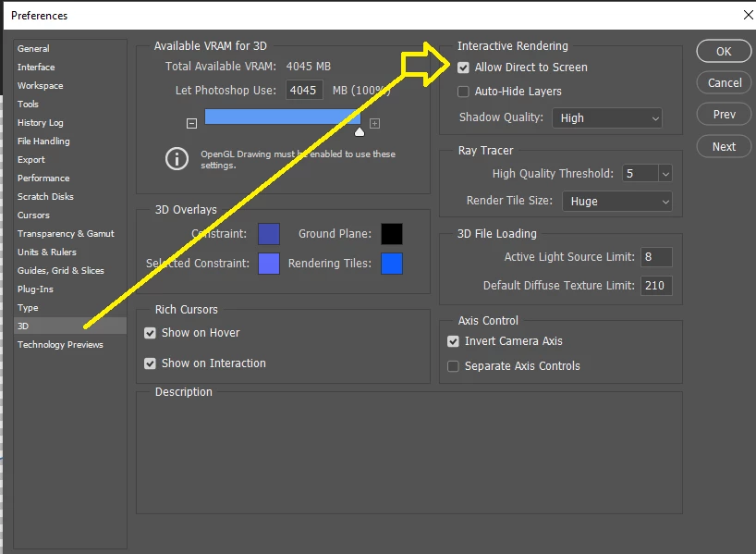Open the Tools preferences category

[70, 105]
